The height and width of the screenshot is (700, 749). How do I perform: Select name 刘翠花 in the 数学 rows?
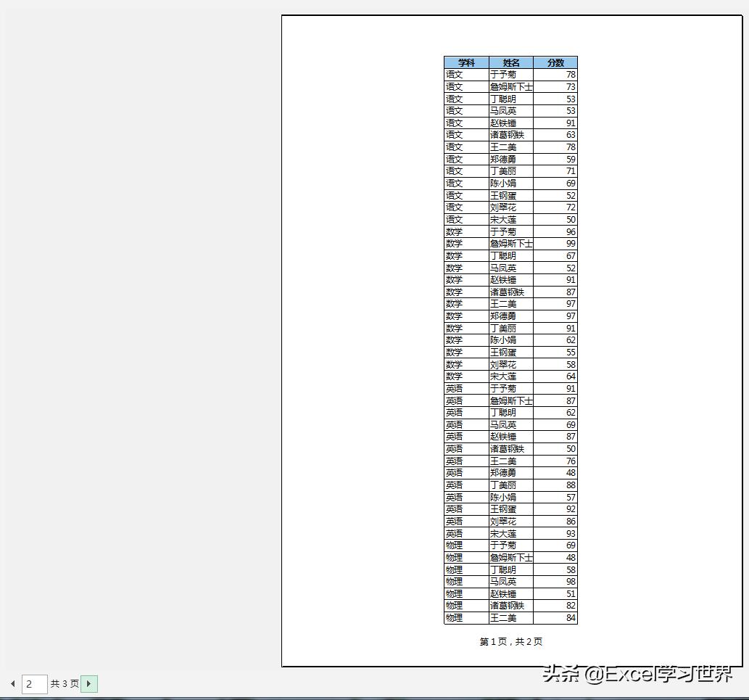(x=510, y=365)
